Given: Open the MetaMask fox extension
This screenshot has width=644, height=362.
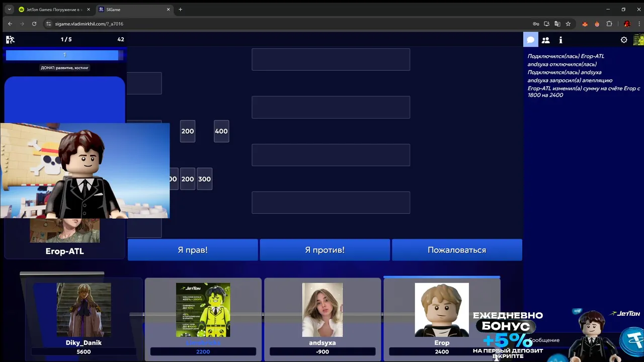Looking at the screenshot, I should [585, 24].
